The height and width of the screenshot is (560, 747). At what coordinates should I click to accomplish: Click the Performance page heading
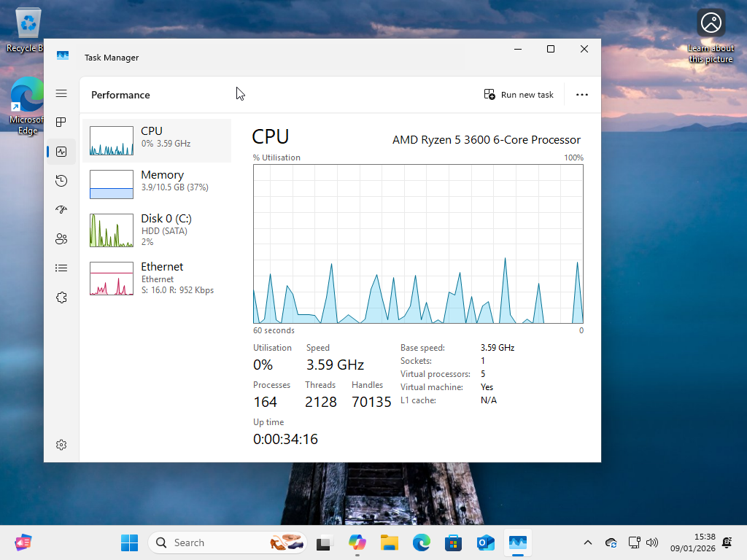tap(120, 95)
